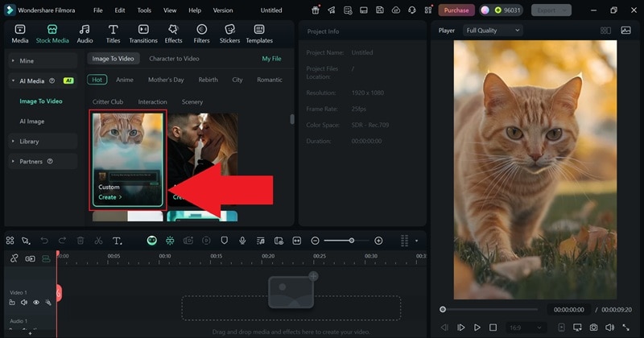644x338 pixels.
Task: Click Create on the Custom card
Action: pyautogui.click(x=109, y=197)
